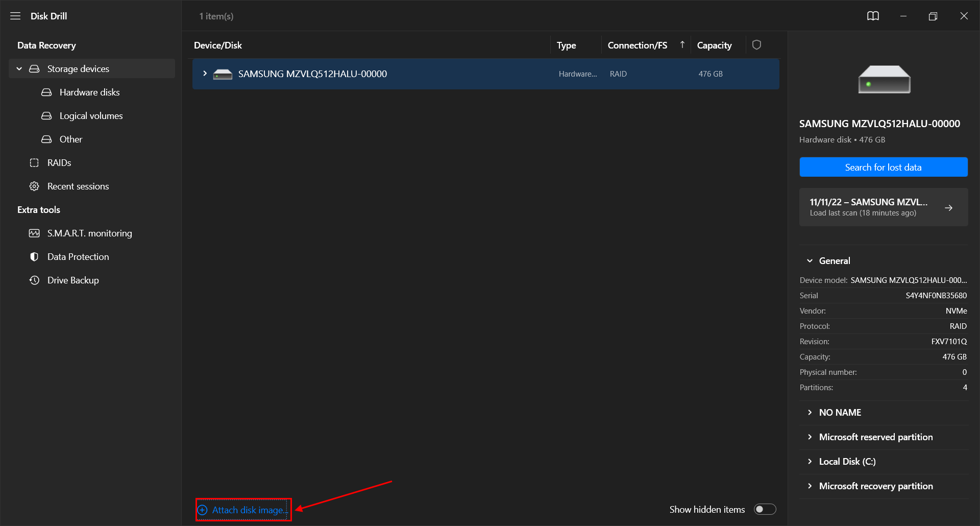This screenshot has width=980, height=526.
Task: Open the Other storage category
Action: (x=70, y=139)
